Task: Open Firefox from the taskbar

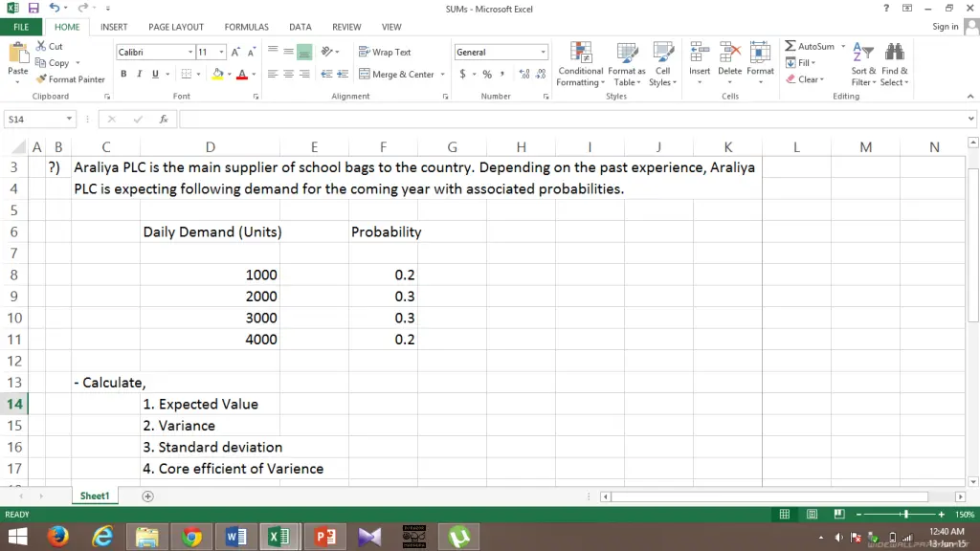Action: click(58, 537)
